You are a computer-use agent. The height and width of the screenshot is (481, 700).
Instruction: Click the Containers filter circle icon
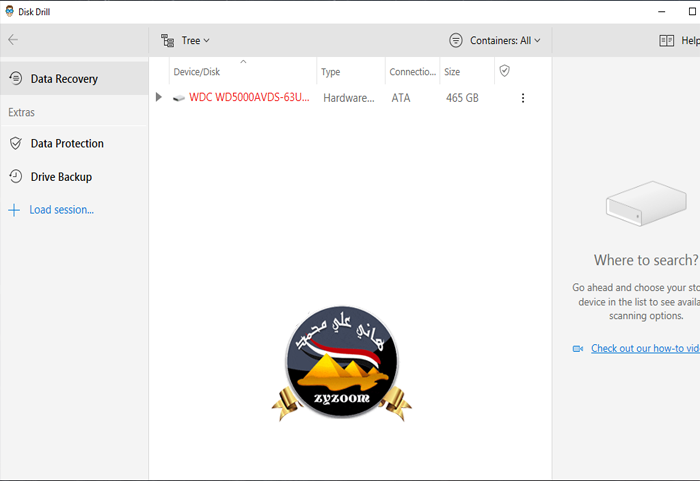[456, 41]
